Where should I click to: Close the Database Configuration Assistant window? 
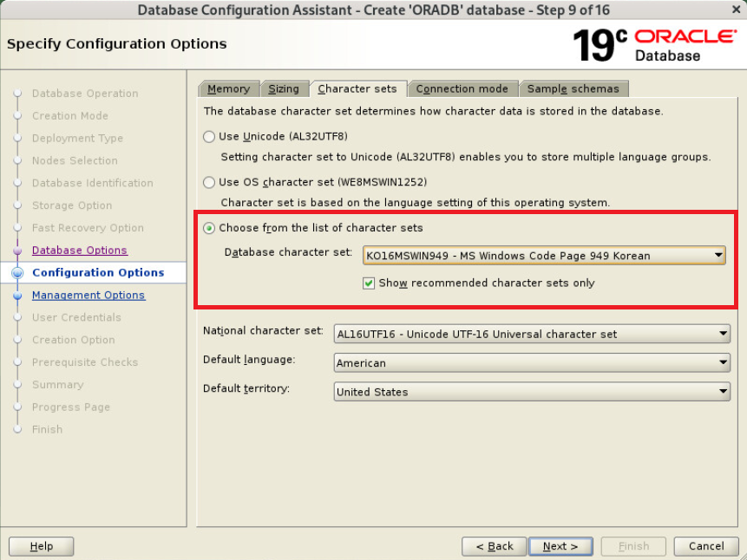(x=736, y=10)
